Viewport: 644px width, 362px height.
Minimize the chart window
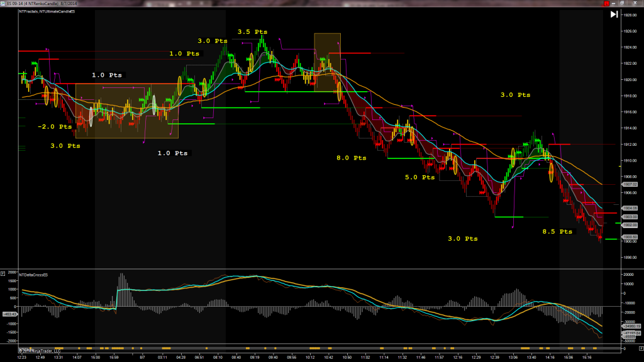(614, 4)
